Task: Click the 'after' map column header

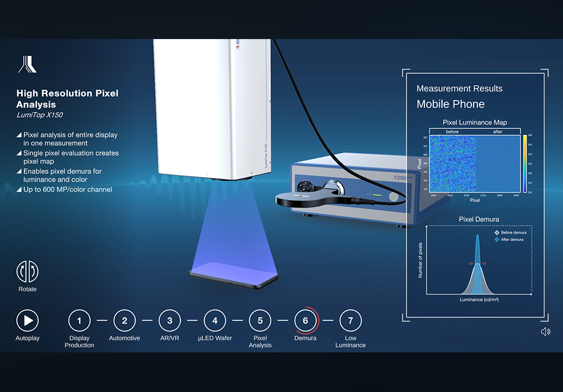Action: (x=497, y=132)
